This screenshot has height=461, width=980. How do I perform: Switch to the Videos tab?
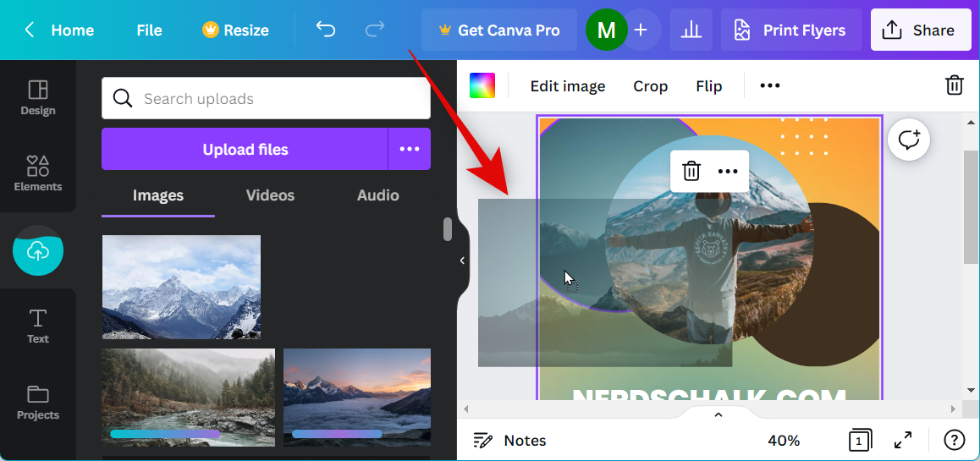[270, 195]
